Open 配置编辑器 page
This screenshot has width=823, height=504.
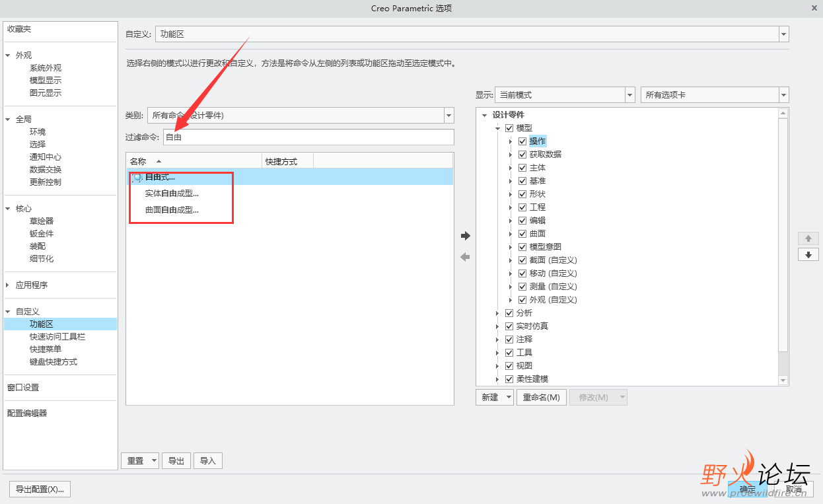coord(27,414)
